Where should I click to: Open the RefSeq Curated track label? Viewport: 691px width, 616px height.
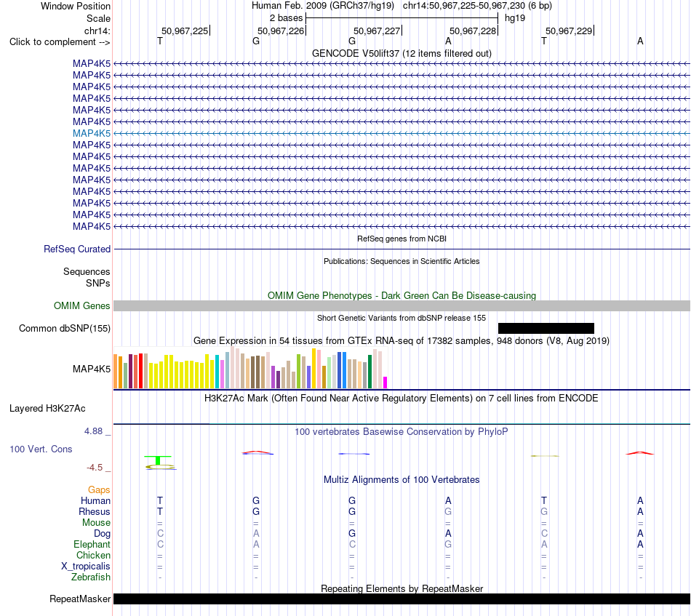point(77,249)
